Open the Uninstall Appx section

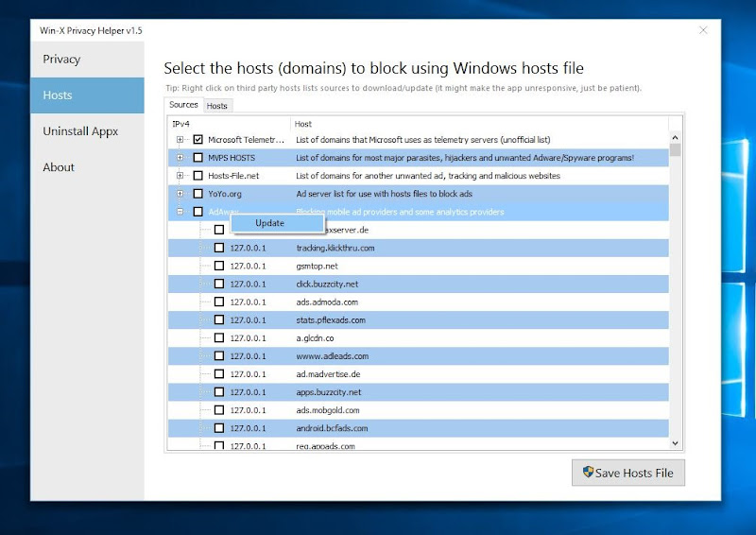87,131
